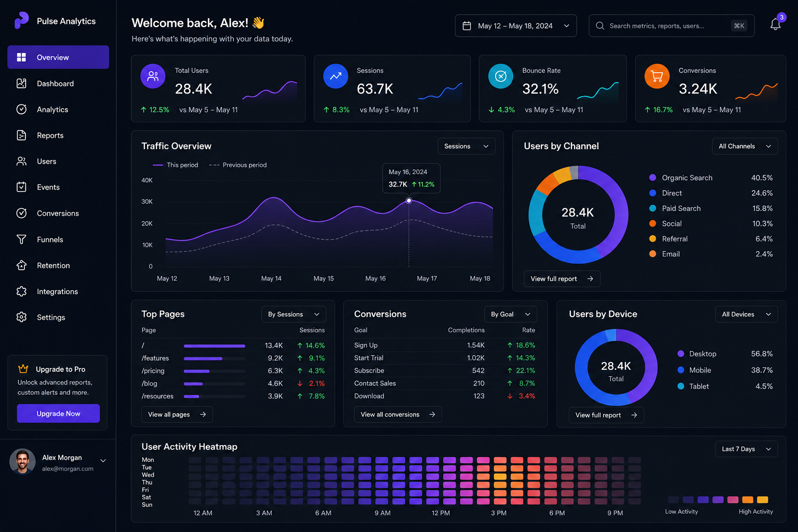The image size is (798, 532).
Task: Open the By Sessions dropdown in Top Pages
Action: pos(294,314)
